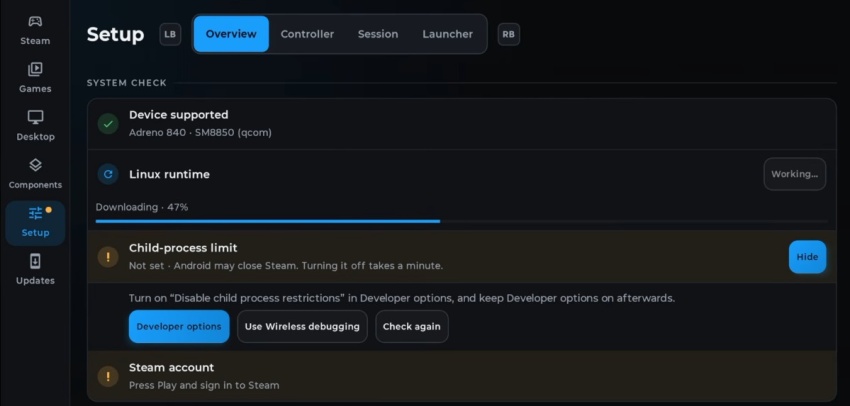
Task: Click the Setup page heading
Action: (115, 34)
